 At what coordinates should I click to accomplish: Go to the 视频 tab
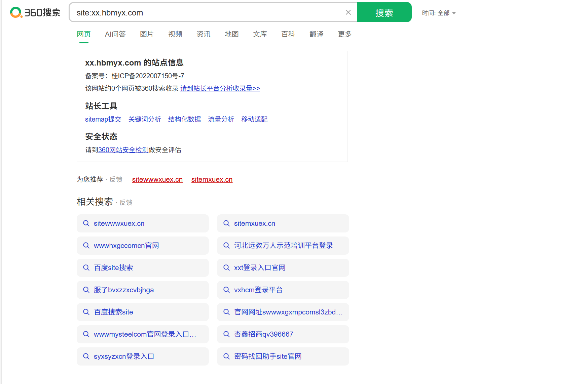point(175,34)
